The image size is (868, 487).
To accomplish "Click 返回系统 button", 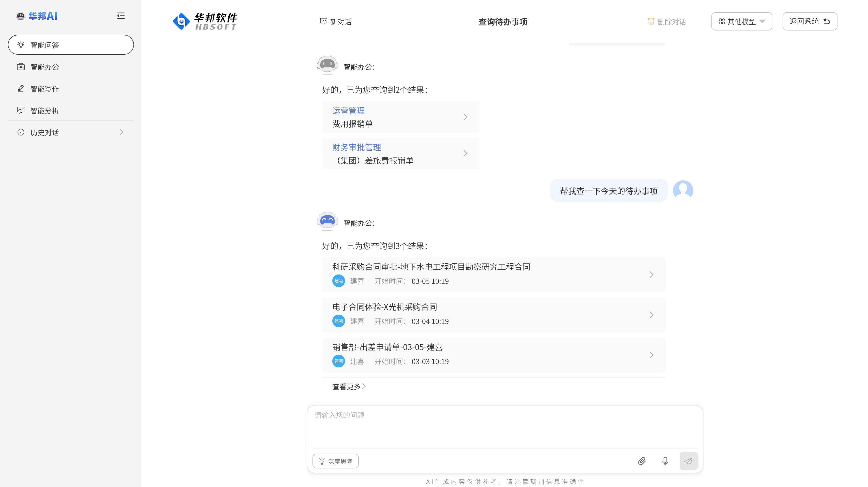I will [810, 22].
